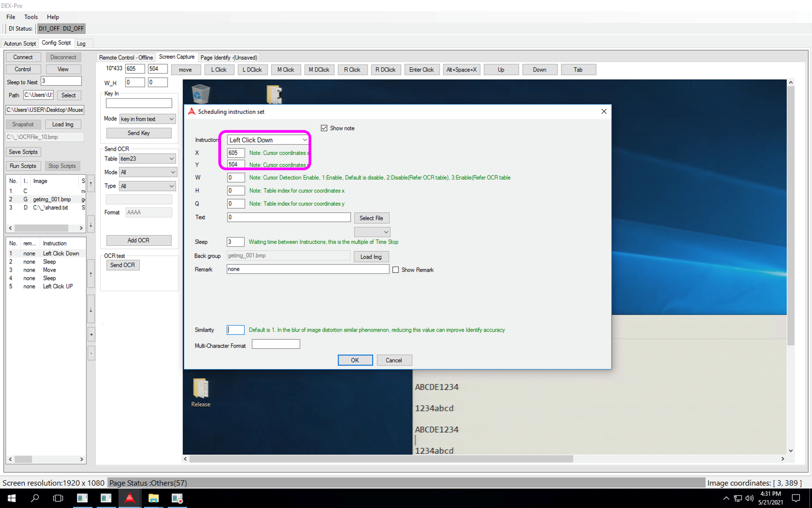
Task: Click the Save Scripts button
Action: point(23,152)
